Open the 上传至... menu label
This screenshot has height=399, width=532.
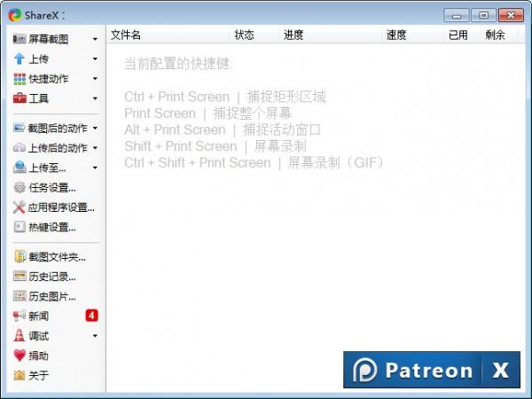tap(47, 168)
